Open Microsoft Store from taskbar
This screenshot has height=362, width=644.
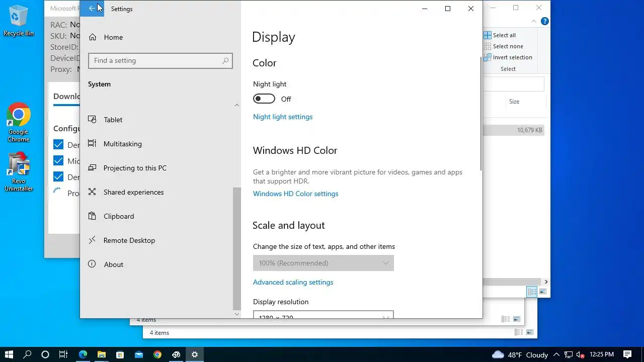click(x=120, y=354)
